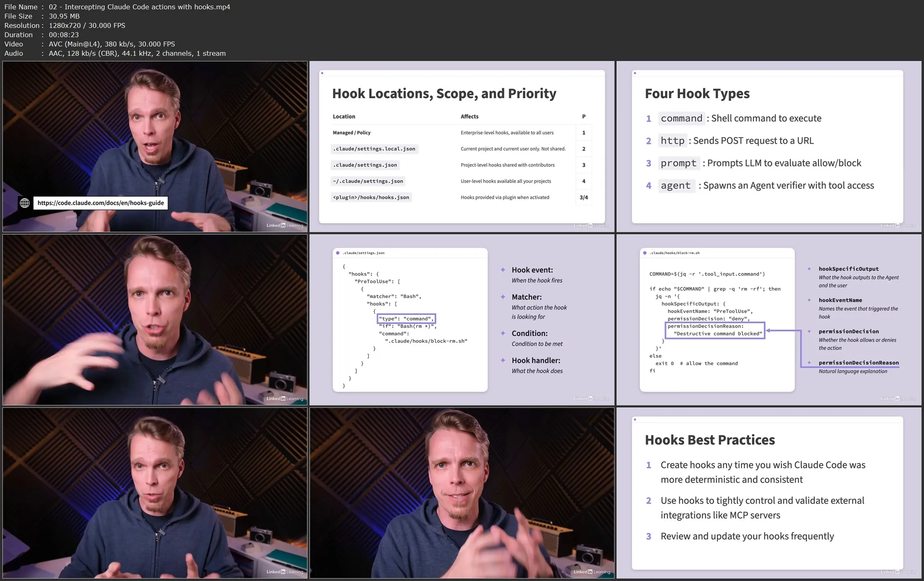Image resolution: width=924 pixels, height=581 pixels.
Task: Select the video file name in the header
Action: point(139,7)
